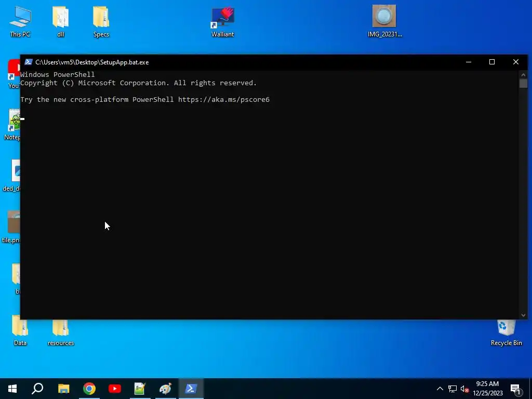Open the IMG_20231... image file
532x399 pixels.
(384, 21)
